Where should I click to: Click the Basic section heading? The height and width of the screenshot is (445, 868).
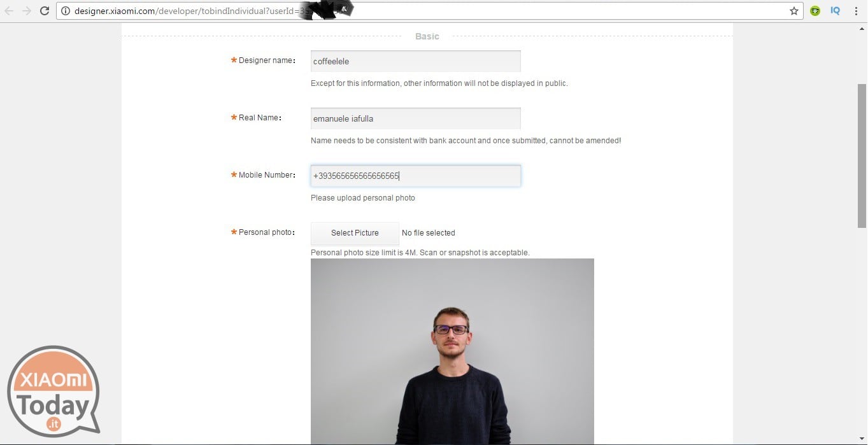point(427,36)
